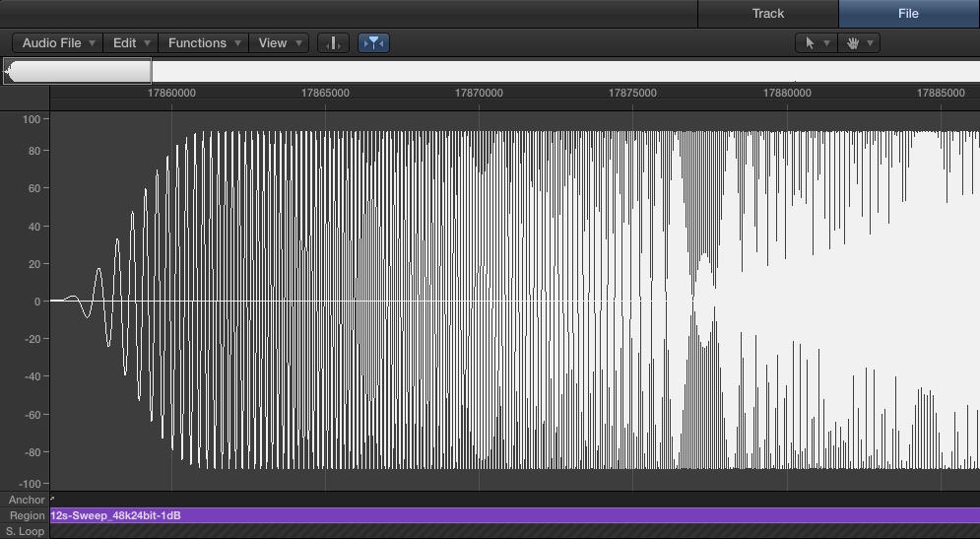980x539 pixels.
Task: Select the pointer tool icon
Action: (x=810, y=43)
